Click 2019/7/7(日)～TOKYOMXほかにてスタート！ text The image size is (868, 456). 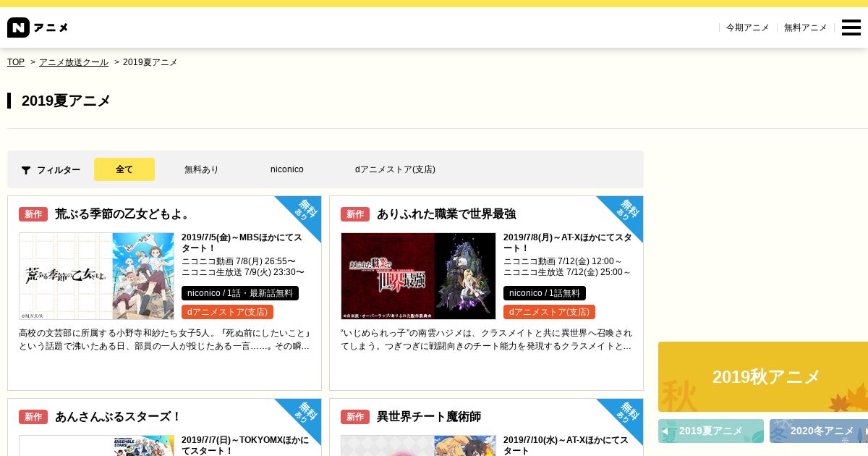(x=245, y=445)
